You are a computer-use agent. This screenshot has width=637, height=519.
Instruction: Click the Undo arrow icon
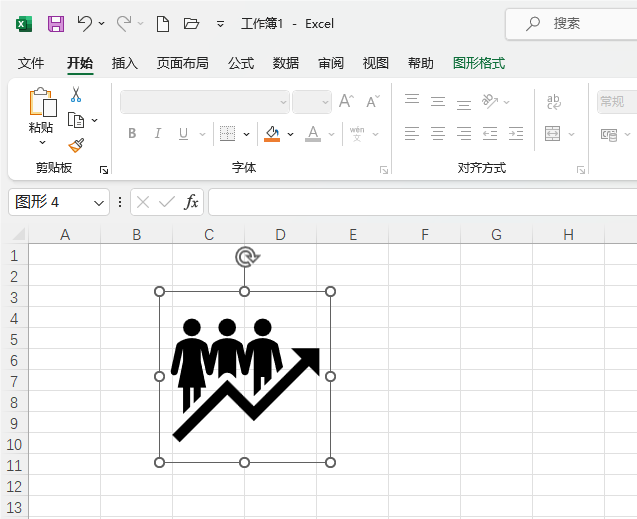pyautogui.click(x=84, y=24)
